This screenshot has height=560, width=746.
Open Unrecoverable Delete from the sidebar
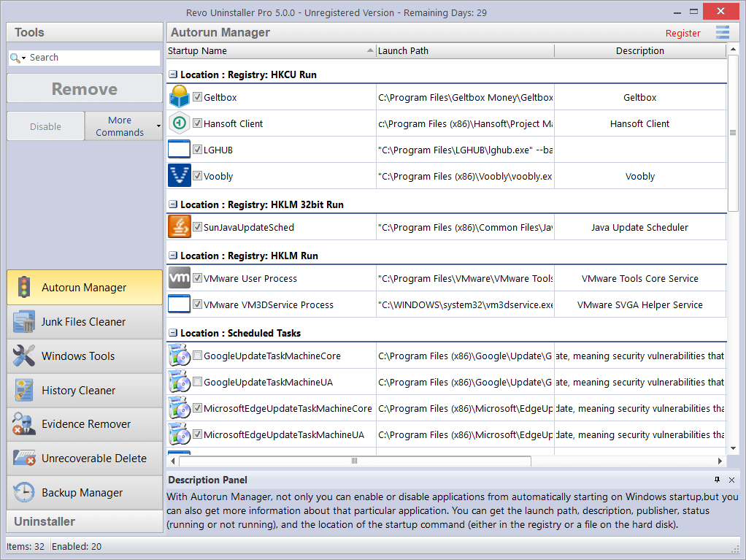(85, 459)
